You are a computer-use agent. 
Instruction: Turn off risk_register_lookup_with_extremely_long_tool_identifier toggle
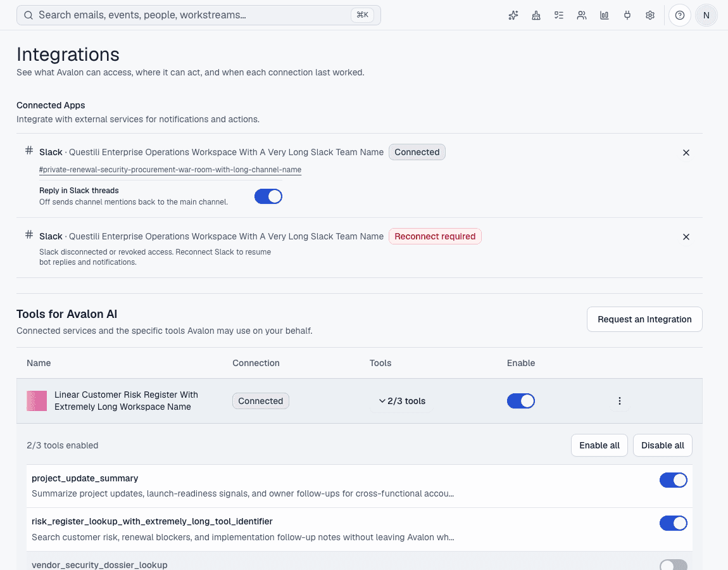pyautogui.click(x=673, y=523)
